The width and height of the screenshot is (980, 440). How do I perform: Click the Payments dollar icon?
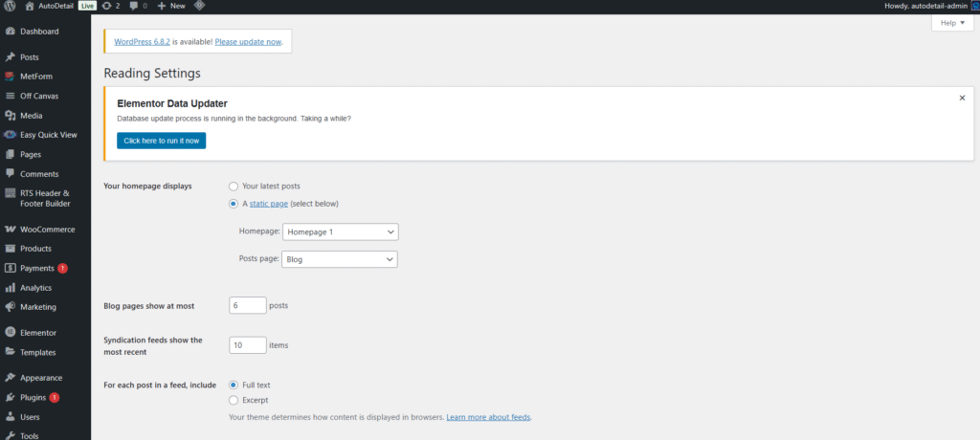click(x=10, y=268)
